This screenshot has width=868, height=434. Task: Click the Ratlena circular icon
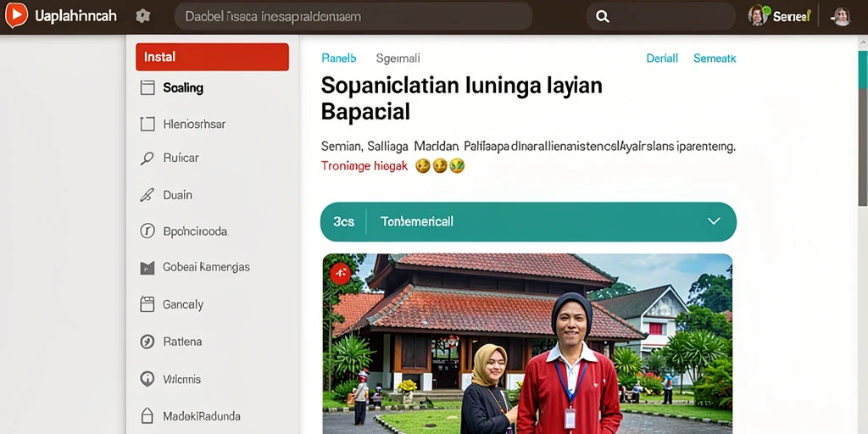tap(147, 342)
